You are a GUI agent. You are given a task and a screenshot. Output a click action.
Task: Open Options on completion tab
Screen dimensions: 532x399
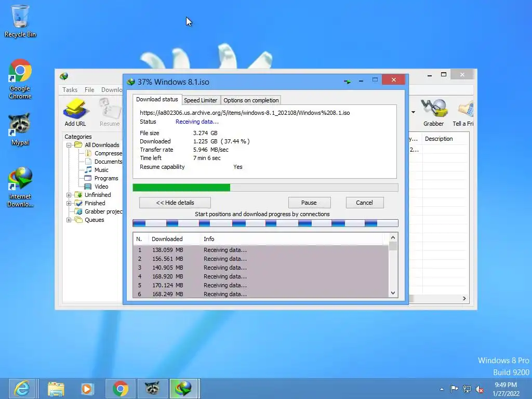[x=251, y=100]
